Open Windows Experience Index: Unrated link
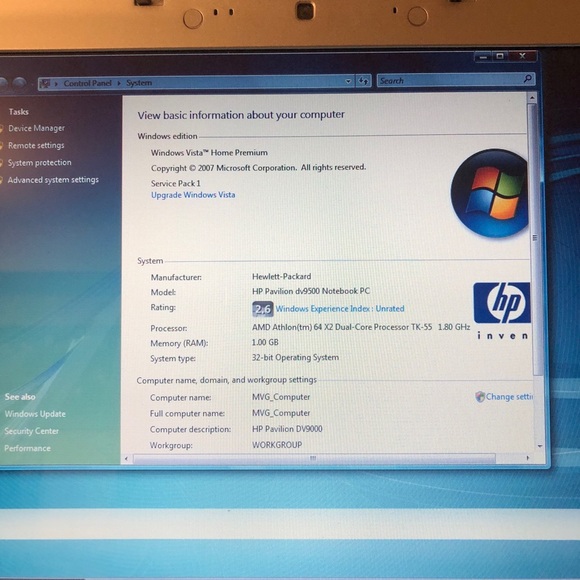 coord(340,308)
